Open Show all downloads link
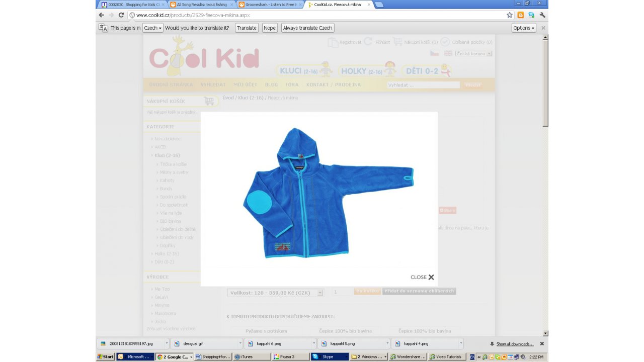 (514, 344)
